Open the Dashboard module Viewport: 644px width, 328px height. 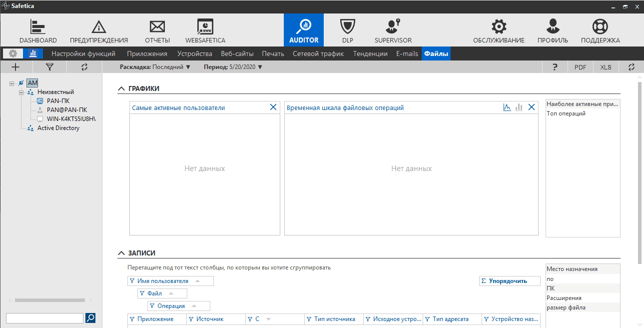[38, 31]
